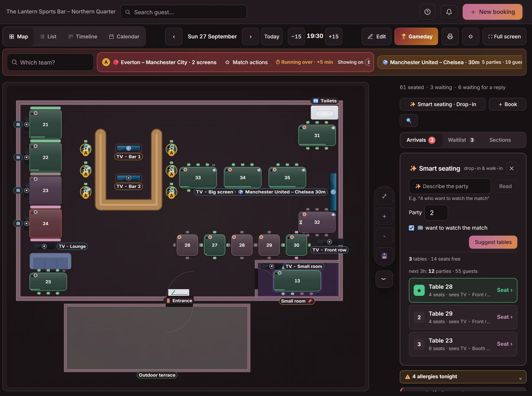Expand the 4 allergies tonight panel
This screenshot has height=396, width=532.
pos(463,376)
